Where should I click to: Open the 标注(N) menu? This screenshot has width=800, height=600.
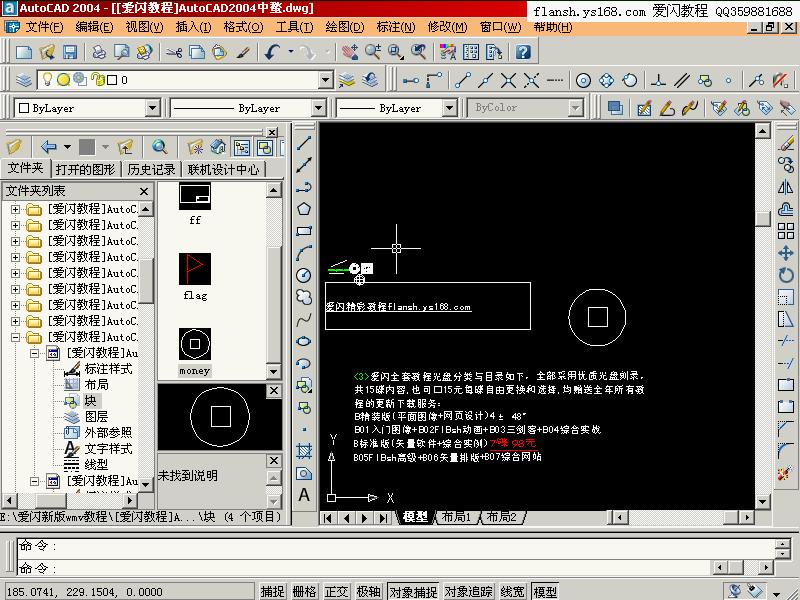pos(395,27)
